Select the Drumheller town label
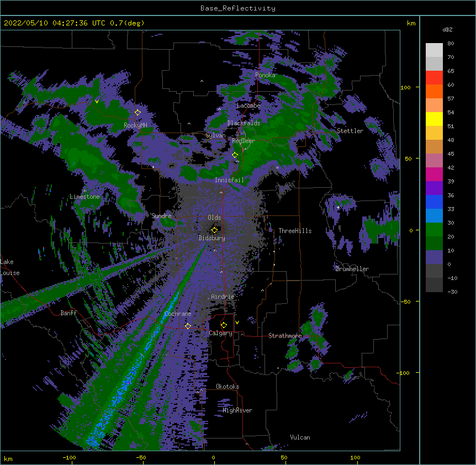This screenshot has height=465, width=476. coord(352,269)
